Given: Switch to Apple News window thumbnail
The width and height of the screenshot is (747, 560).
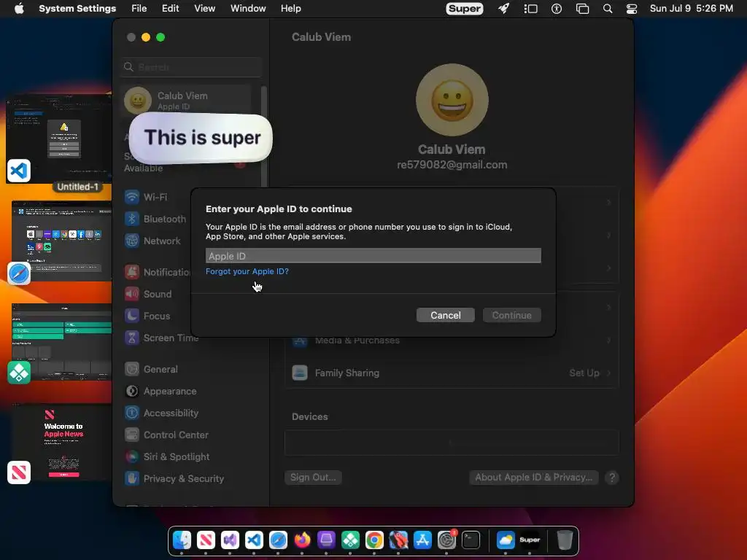Looking at the screenshot, I should [x=61, y=441].
